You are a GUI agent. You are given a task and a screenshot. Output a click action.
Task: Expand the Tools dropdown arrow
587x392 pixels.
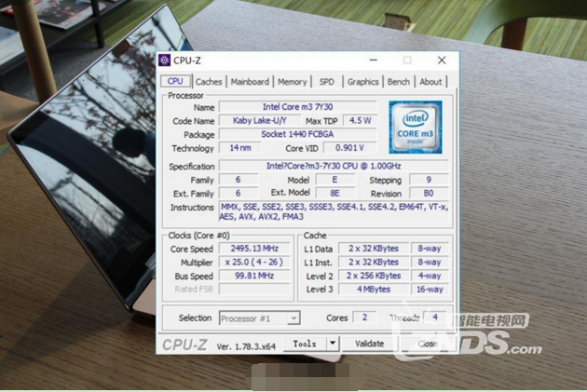click(333, 344)
